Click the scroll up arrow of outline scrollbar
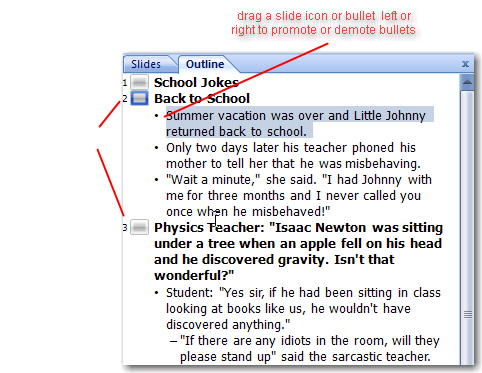The width and height of the screenshot is (482, 373). coord(467,82)
